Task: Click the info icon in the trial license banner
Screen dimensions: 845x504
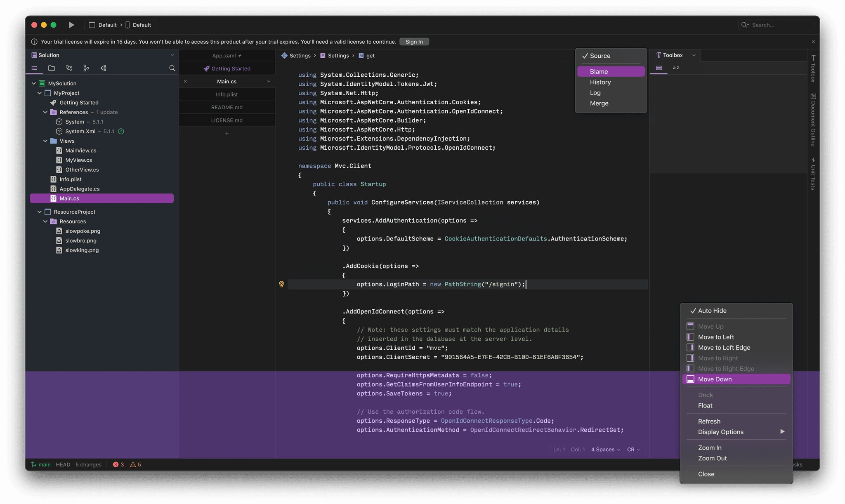Action: [34, 42]
